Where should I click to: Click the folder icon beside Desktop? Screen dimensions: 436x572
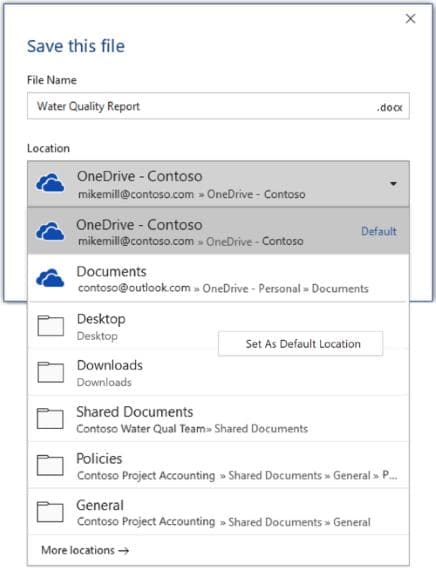(x=50, y=325)
